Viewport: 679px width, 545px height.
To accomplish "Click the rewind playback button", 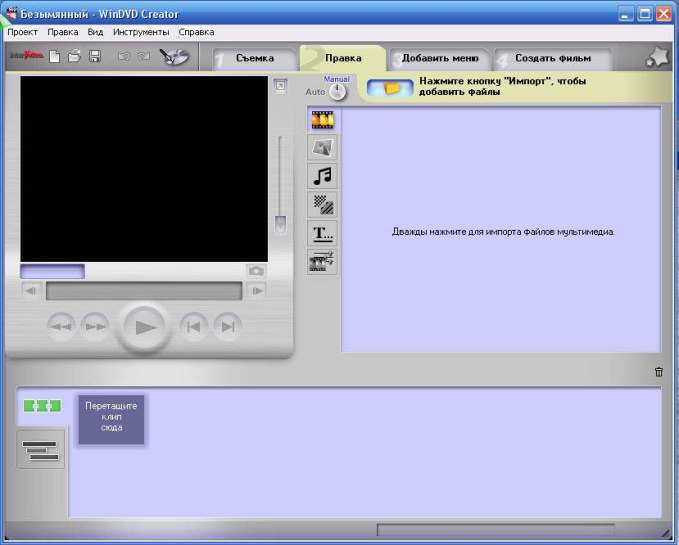I will 61,327.
